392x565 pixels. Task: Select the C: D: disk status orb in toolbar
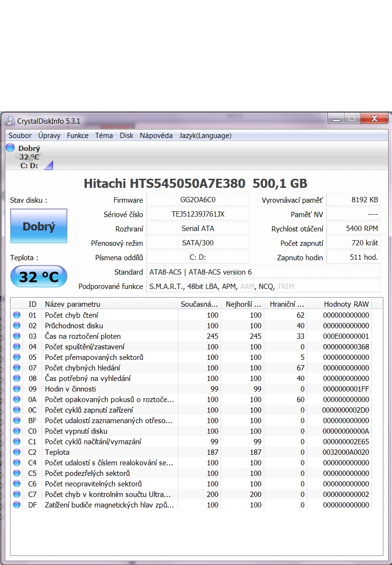pyautogui.click(x=10, y=148)
